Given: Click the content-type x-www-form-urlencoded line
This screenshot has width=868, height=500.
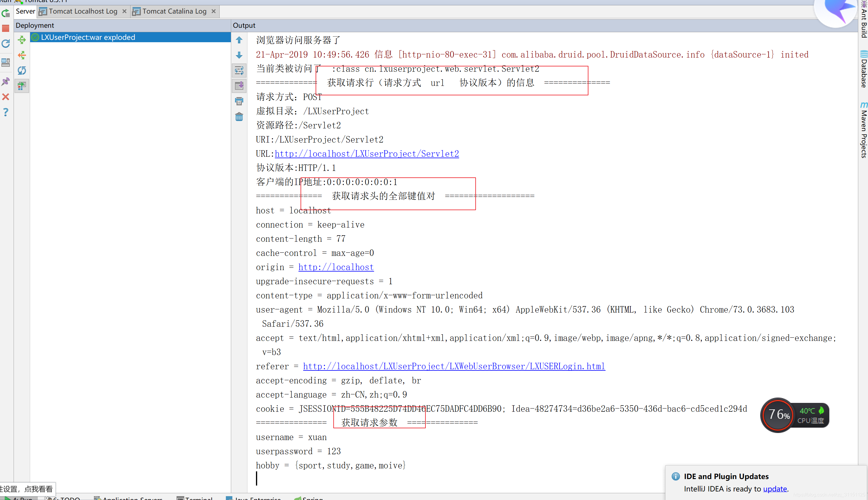Looking at the screenshot, I should tap(369, 296).
